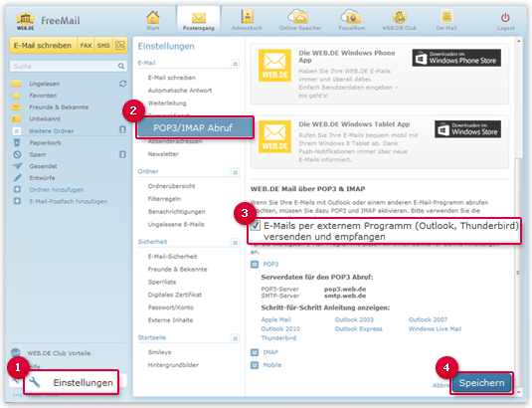532x408 pixels.
Task: Toggle the external program send/receive checkbox
Action: coord(256,226)
